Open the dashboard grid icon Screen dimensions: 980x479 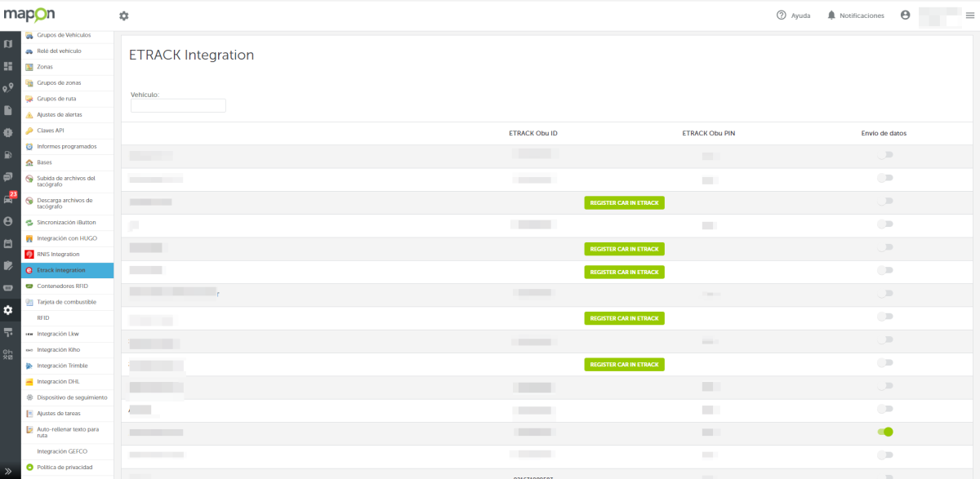[8, 65]
